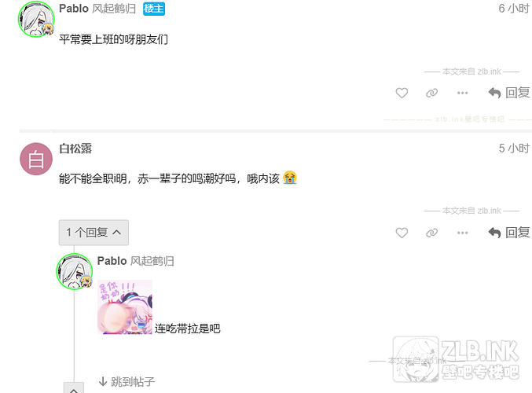
Task: Click the username 白松露
Action: pos(75,149)
